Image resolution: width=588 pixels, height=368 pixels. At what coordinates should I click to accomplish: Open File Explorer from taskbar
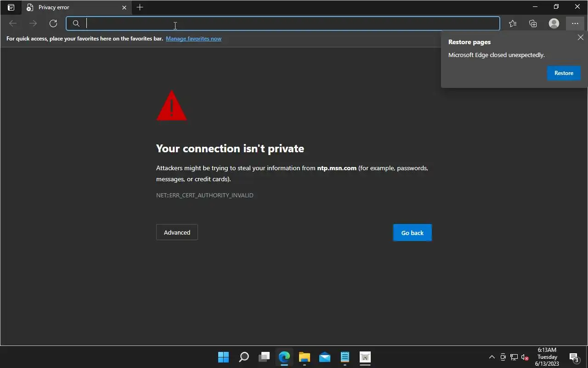point(305,357)
